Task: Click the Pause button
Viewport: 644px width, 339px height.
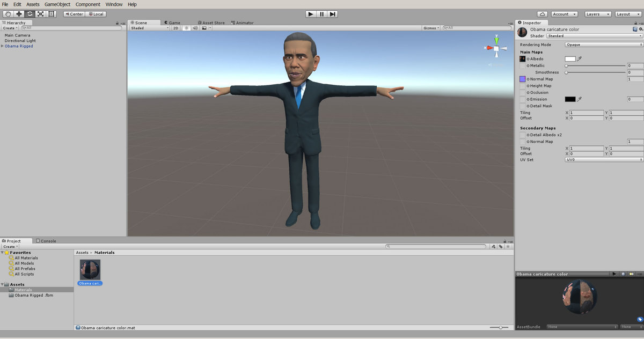Action: click(x=322, y=14)
